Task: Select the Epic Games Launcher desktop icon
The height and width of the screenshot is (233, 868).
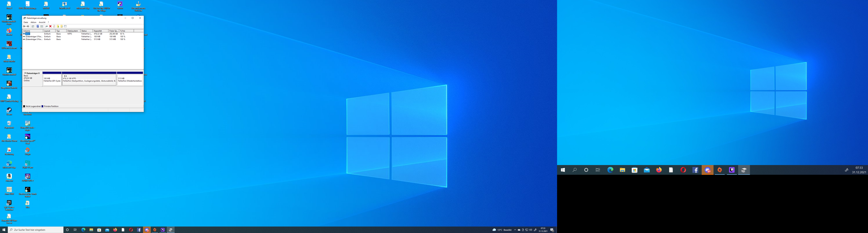Action: pos(9,205)
